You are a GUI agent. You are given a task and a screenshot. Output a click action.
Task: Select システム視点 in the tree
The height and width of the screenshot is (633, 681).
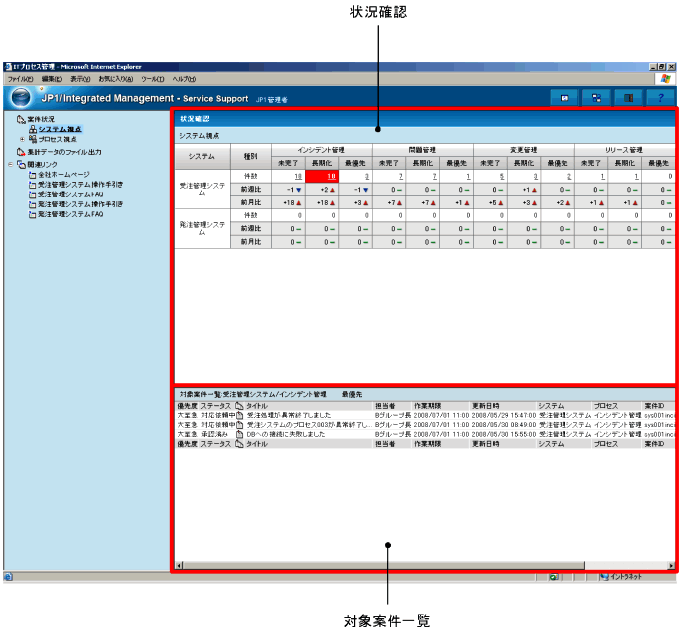(59, 130)
